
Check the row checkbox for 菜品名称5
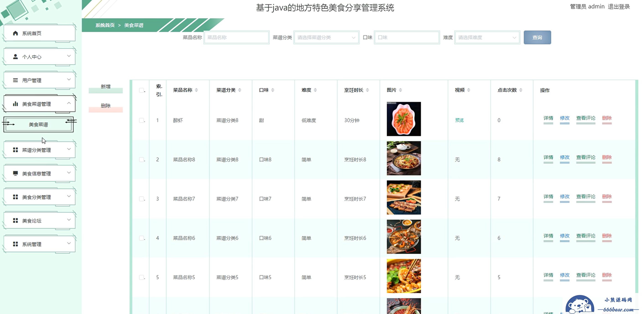tap(142, 277)
